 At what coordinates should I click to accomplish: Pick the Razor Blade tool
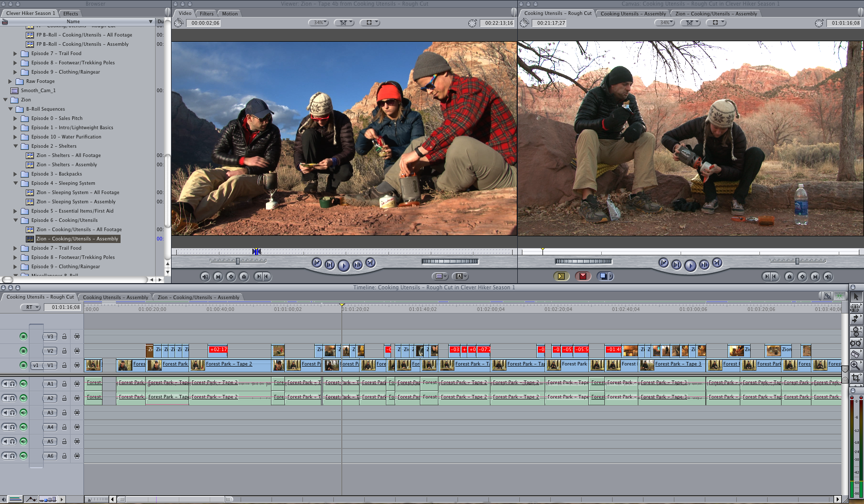[x=856, y=354]
